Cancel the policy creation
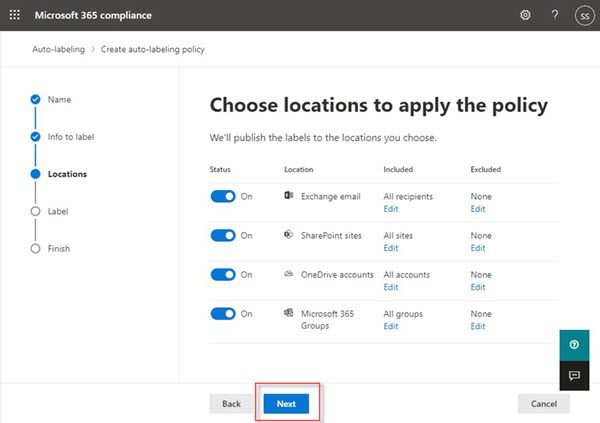Screen dimensions: 600x423 click(543, 403)
